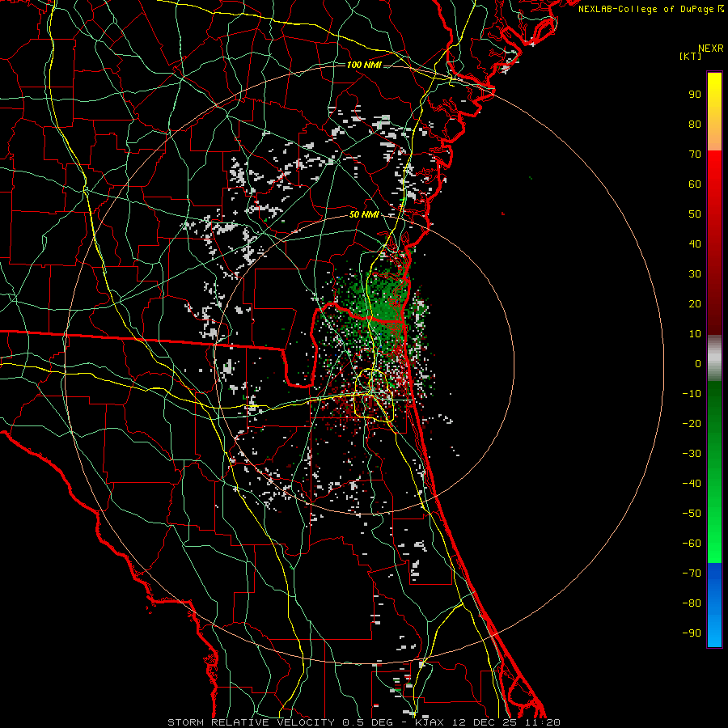Click the '70' scale value
728x728 pixels.
pyautogui.click(x=695, y=154)
